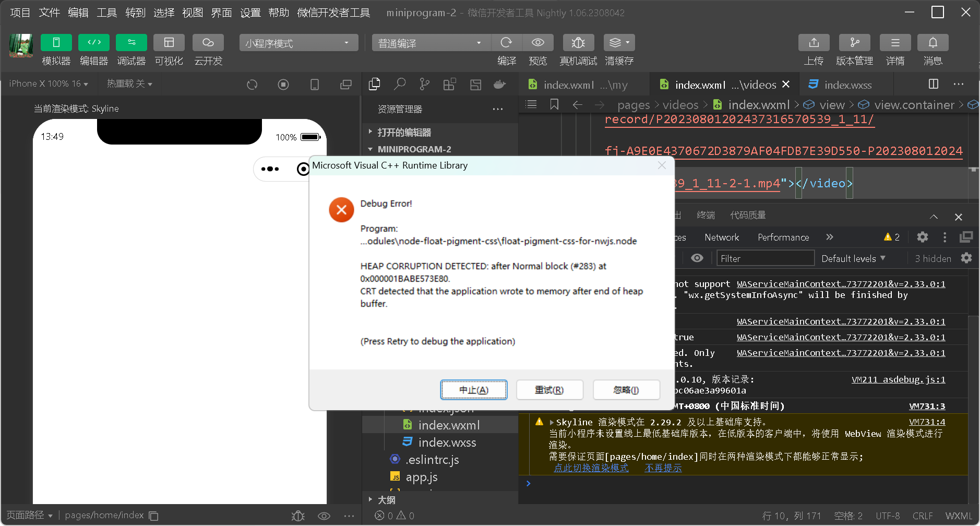Switch to the Network devtools tab
The image size is (980, 526).
coord(722,237)
